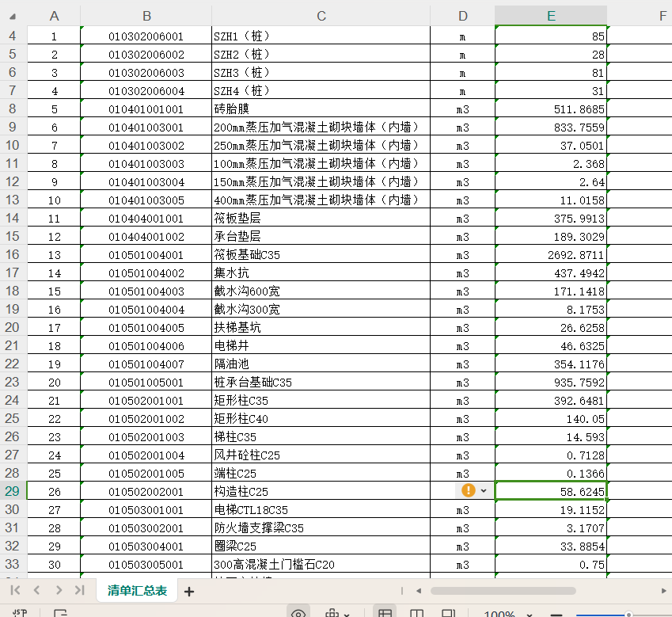Select row 29 header
Screen dimensions: 672x617
(13, 491)
